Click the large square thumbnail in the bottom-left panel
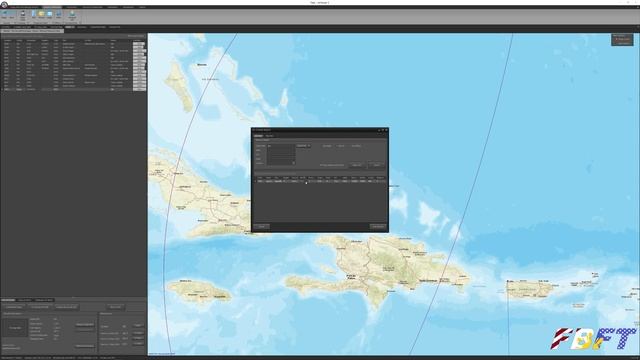 pos(16,328)
